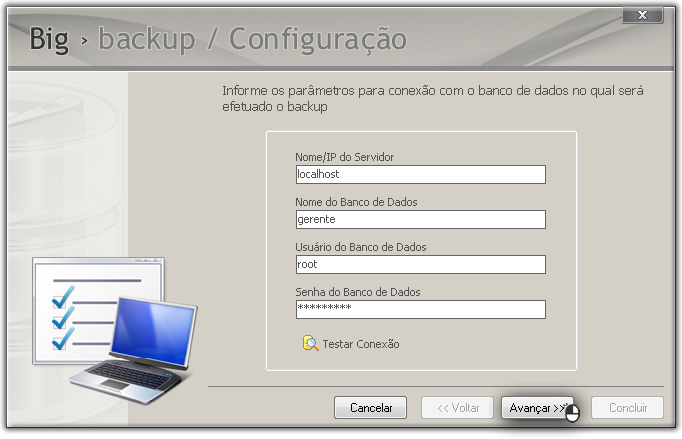Click the root database user input field
The image size is (682, 439).
tap(421, 265)
